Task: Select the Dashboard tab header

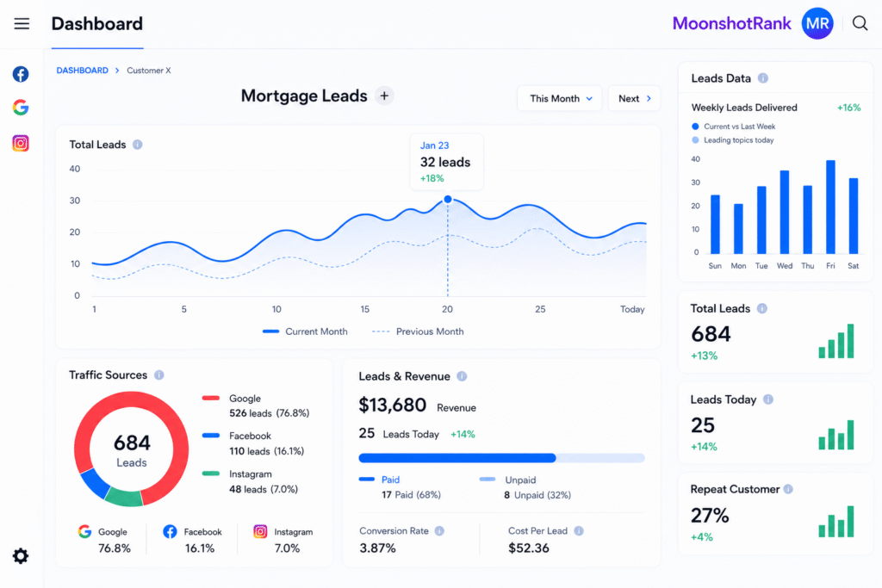Action: pyautogui.click(x=97, y=23)
